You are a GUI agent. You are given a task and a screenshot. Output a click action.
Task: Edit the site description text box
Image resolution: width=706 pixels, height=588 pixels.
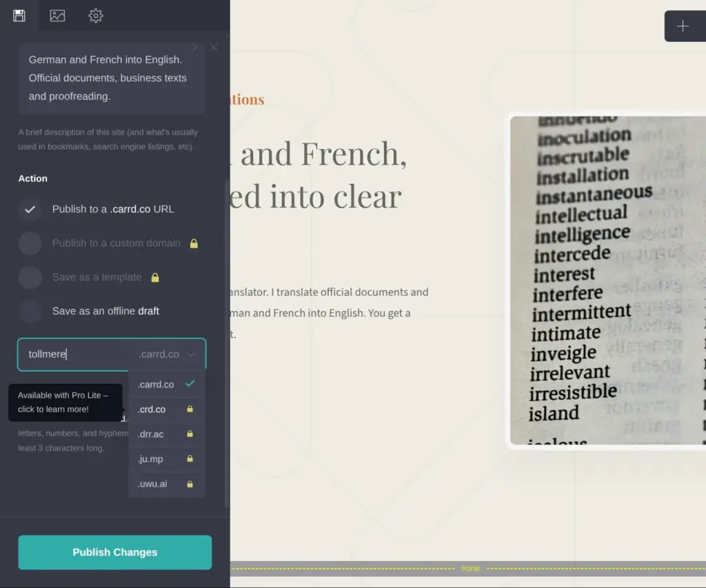click(x=112, y=78)
